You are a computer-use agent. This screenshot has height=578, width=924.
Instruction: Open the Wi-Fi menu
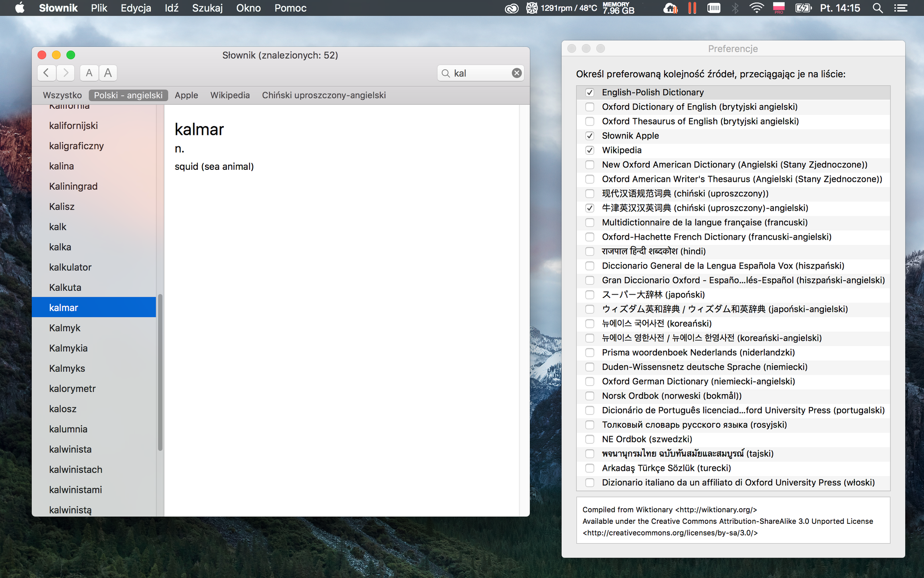(756, 8)
